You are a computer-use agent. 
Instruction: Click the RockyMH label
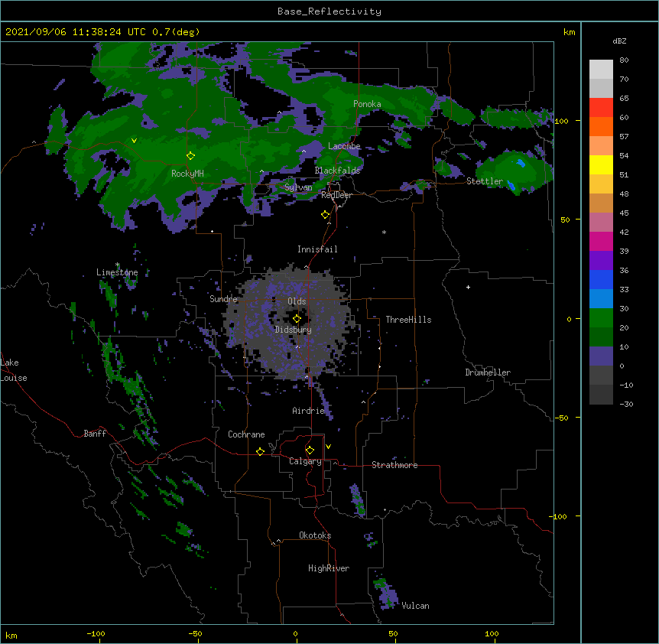click(x=187, y=174)
